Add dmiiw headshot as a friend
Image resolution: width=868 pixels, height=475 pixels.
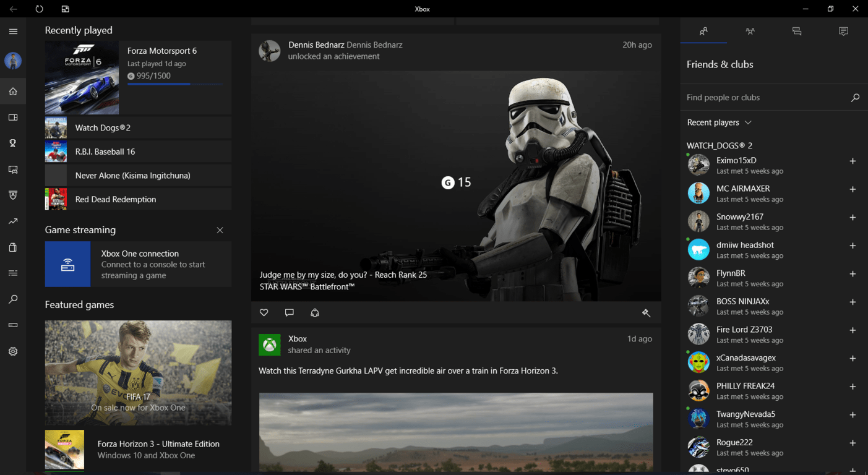tap(853, 246)
